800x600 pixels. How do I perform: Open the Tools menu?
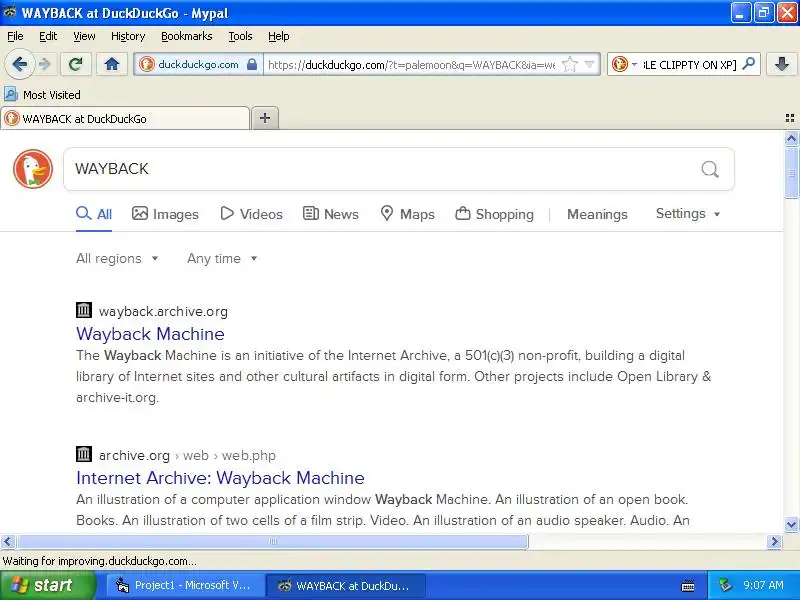point(240,36)
